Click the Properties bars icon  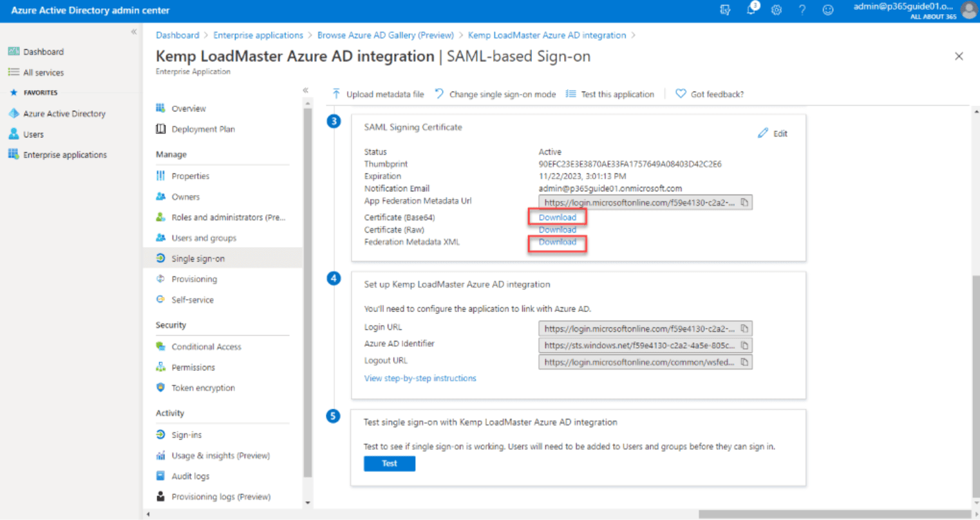tap(160, 176)
